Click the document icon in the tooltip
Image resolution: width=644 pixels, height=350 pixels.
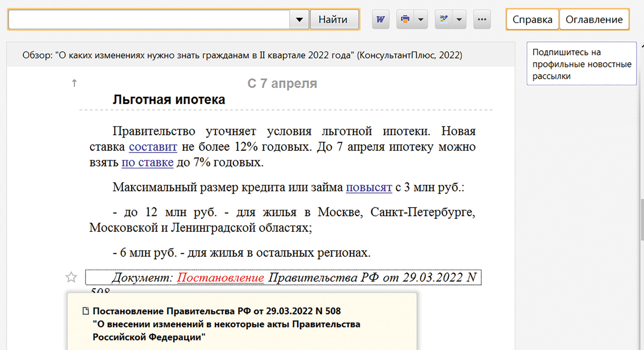coord(86,311)
